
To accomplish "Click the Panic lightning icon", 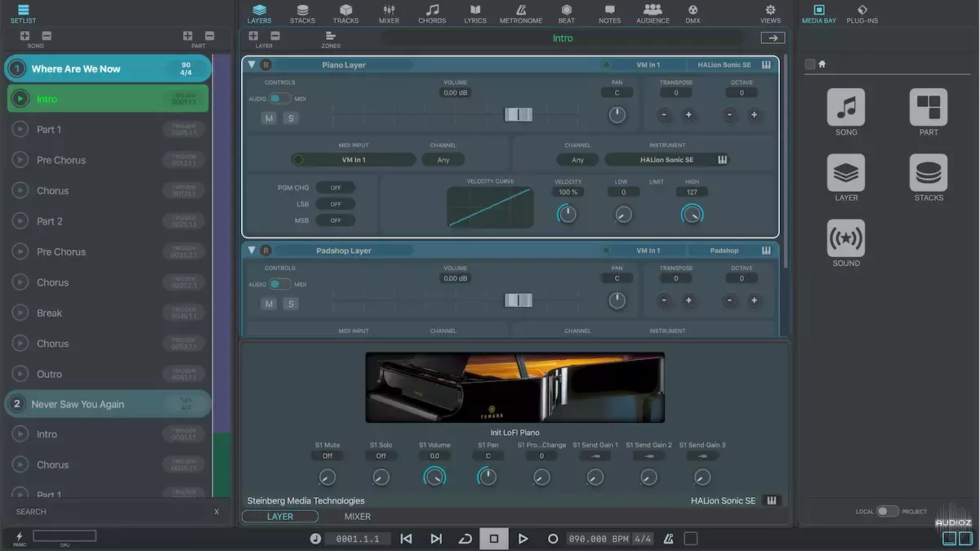I will (x=19, y=536).
